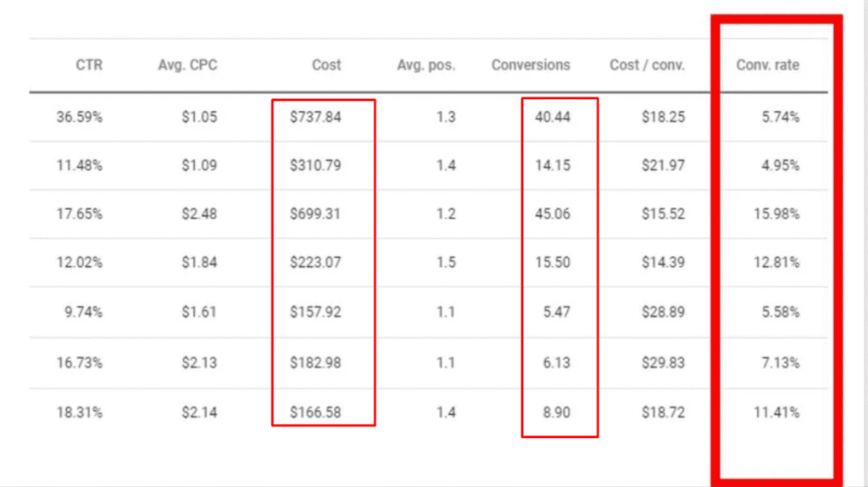Sort by the Cost / conv. header

coord(647,65)
